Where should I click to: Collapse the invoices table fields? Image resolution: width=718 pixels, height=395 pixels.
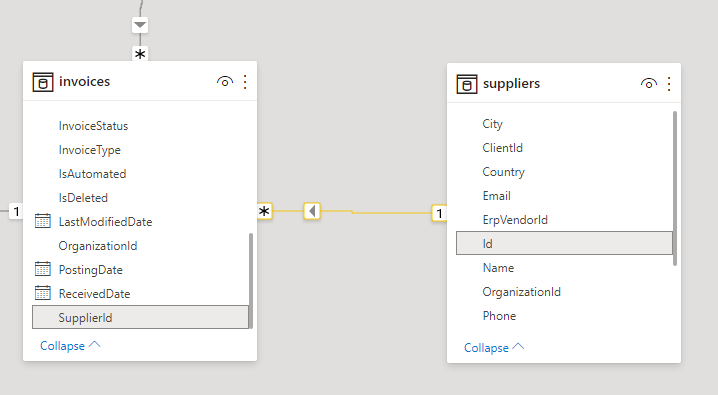(x=70, y=346)
